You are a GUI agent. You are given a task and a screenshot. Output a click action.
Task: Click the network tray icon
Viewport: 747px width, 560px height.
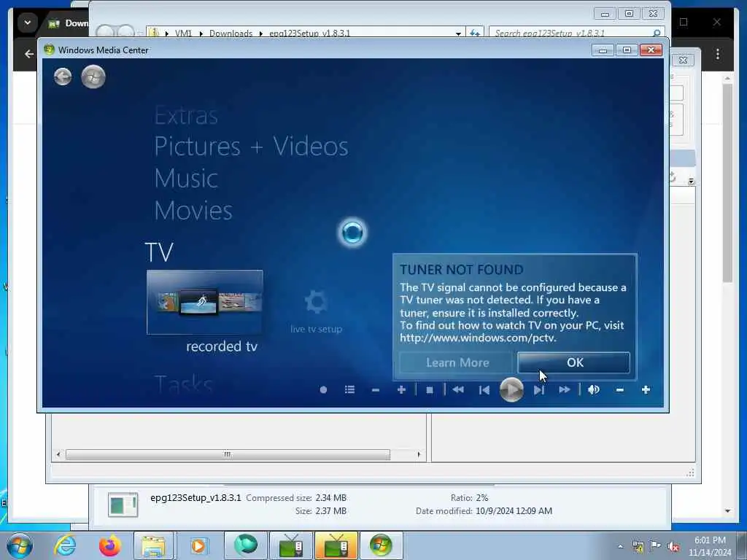(638, 547)
